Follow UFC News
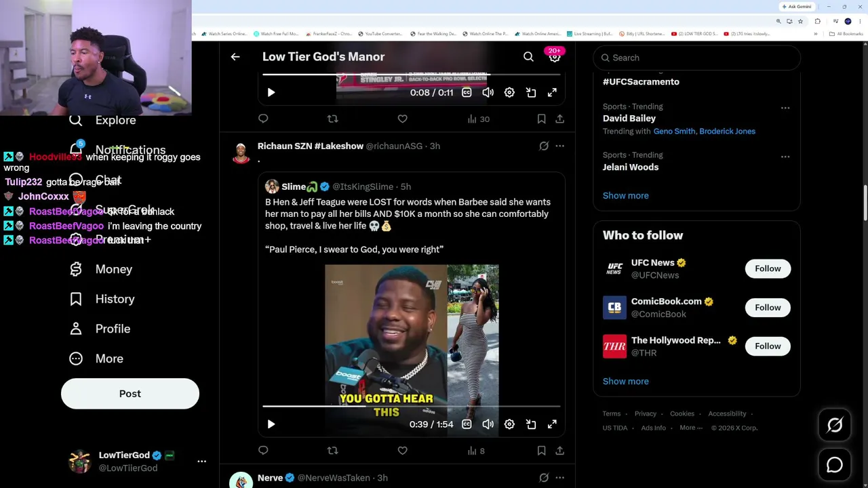The height and width of the screenshot is (488, 868). tap(768, 268)
